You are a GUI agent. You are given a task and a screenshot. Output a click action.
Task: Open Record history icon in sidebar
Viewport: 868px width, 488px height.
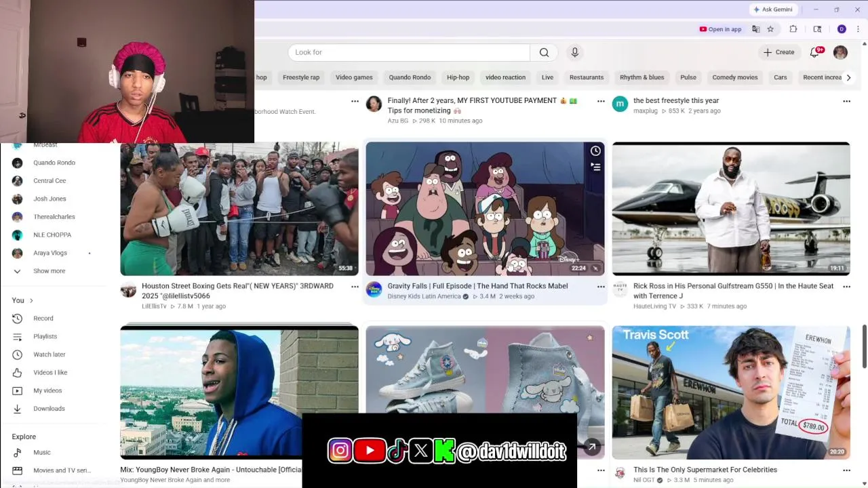point(18,319)
